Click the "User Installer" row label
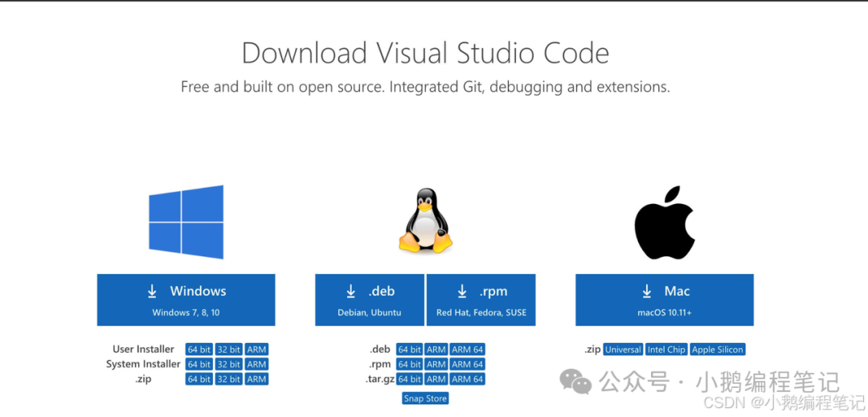868x417 pixels. [143, 350]
